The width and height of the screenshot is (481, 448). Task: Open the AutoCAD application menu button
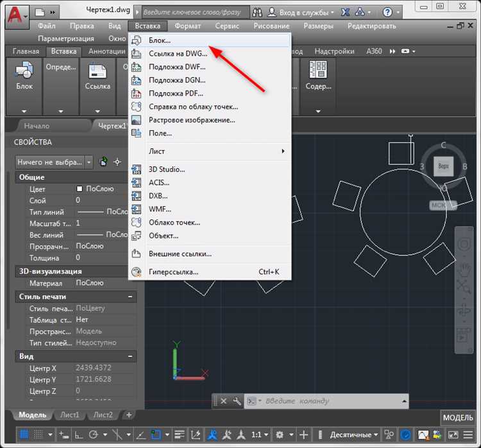click(17, 16)
